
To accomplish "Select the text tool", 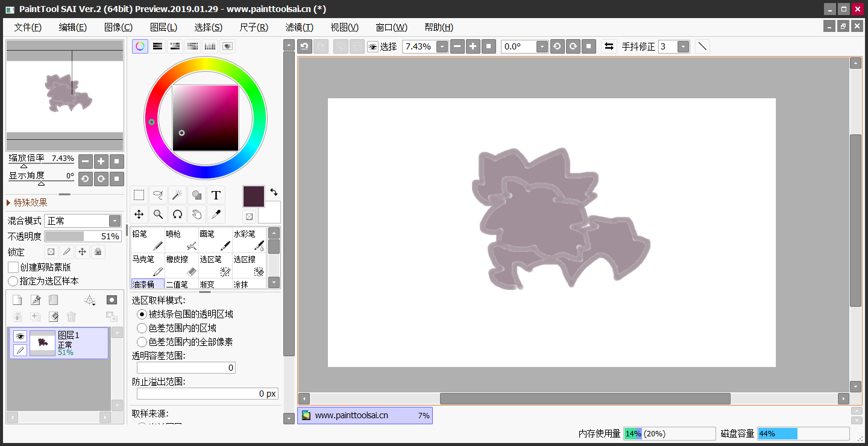I will 216,195.
